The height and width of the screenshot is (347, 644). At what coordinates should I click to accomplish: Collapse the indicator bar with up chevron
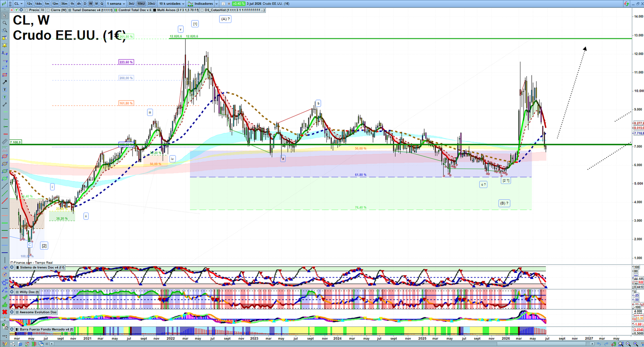pyautogui.click(x=4, y=10)
